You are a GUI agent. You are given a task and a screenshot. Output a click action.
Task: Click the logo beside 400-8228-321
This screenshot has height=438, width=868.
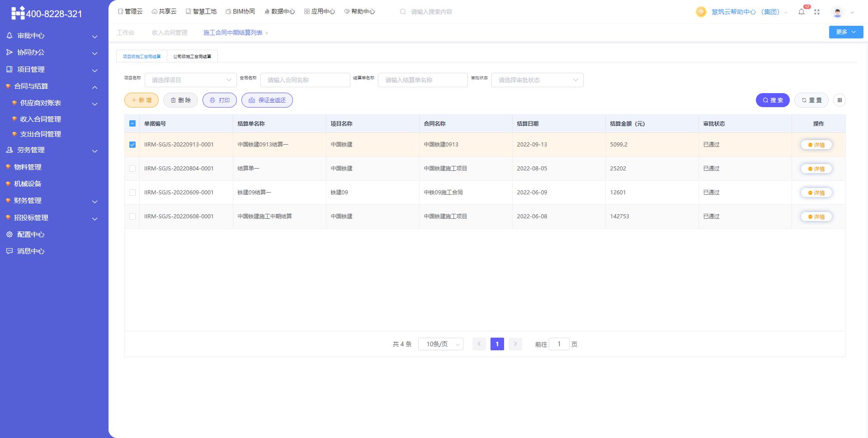pyautogui.click(x=18, y=14)
